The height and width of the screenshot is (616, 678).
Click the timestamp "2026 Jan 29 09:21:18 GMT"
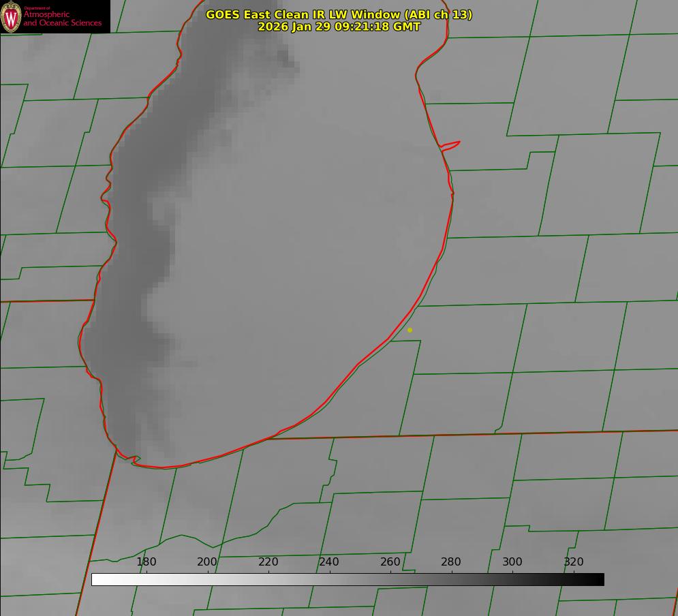click(339, 27)
